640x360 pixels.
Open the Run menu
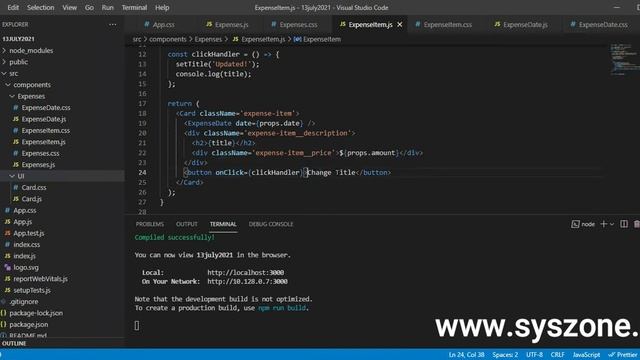pyautogui.click(x=107, y=7)
